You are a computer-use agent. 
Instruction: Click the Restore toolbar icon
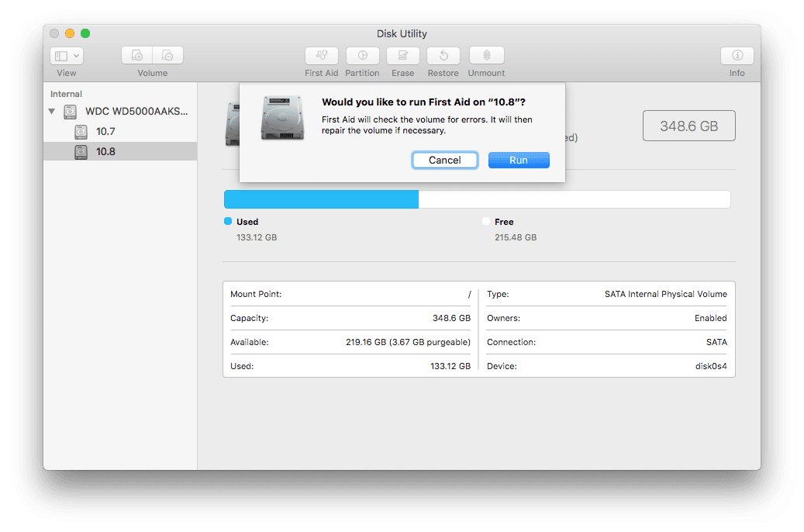coord(443,56)
